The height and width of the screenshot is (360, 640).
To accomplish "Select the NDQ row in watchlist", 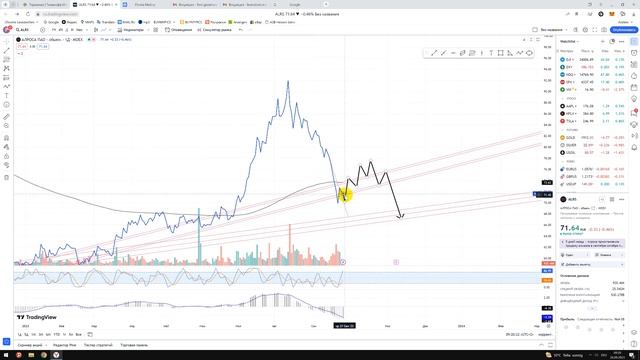I will coord(592,75).
